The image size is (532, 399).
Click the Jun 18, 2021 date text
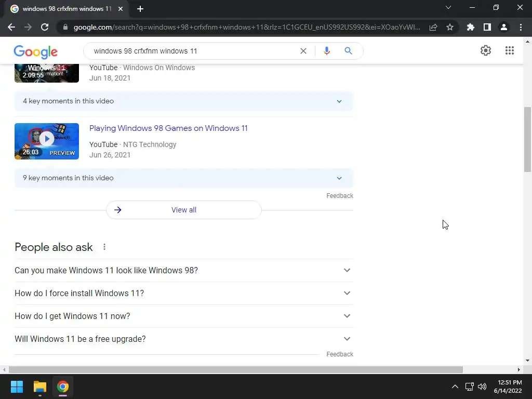pyautogui.click(x=110, y=78)
